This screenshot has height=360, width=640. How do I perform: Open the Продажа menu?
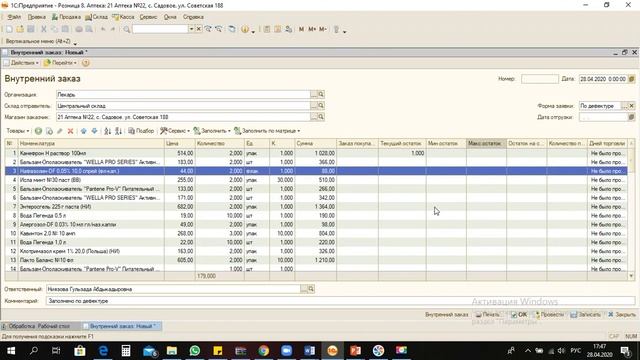point(66,17)
